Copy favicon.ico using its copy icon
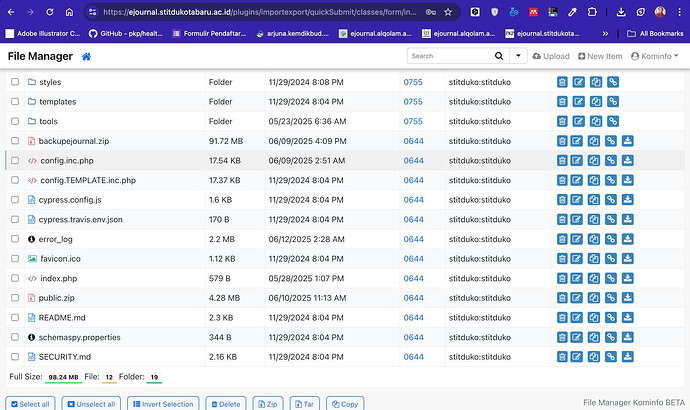 click(594, 259)
